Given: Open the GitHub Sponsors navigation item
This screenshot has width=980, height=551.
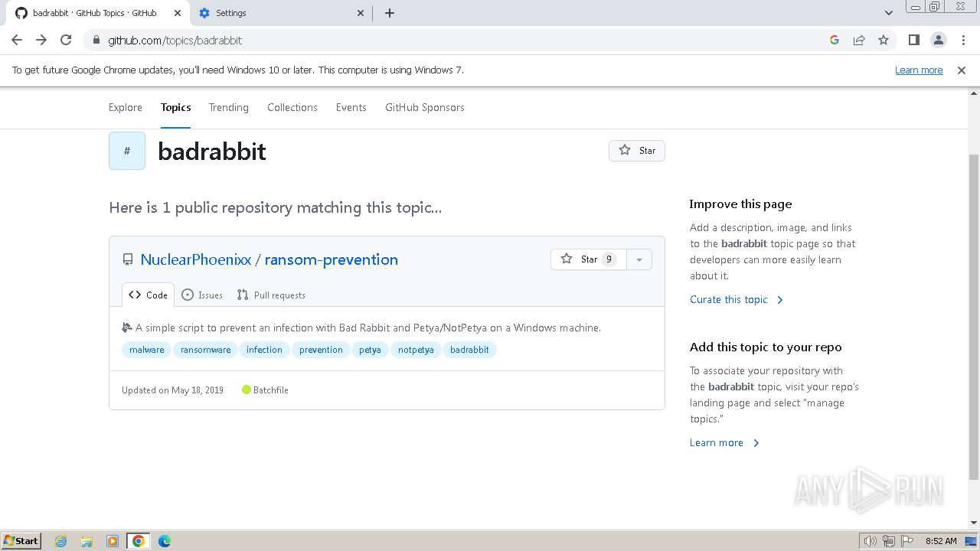Looking at the screenshot, I should (425, 107).
